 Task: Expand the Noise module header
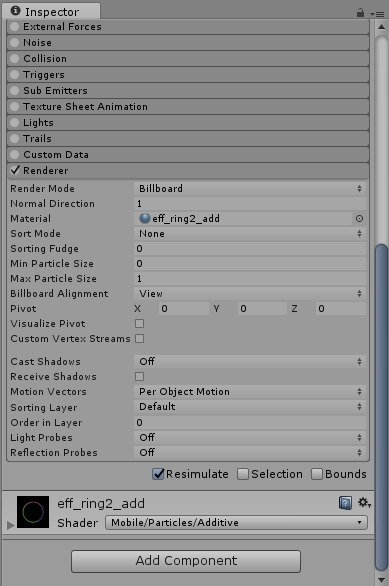(188, 43)
